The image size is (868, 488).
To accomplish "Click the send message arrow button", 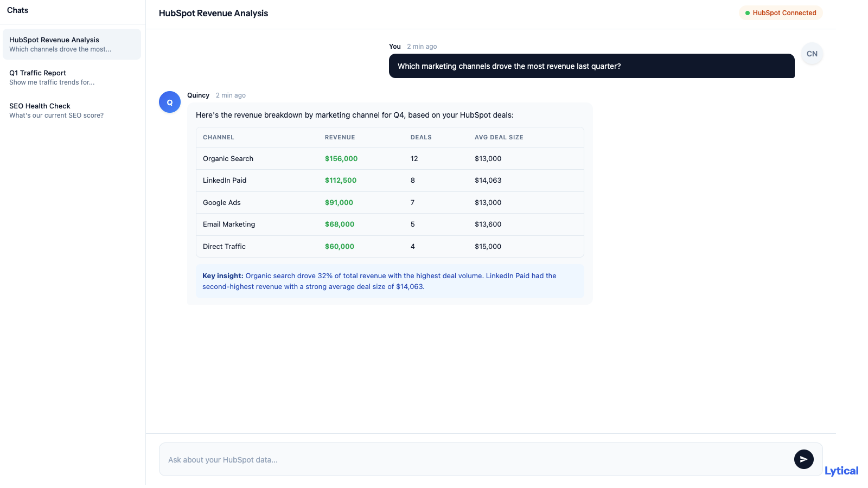I will (803, 459).
